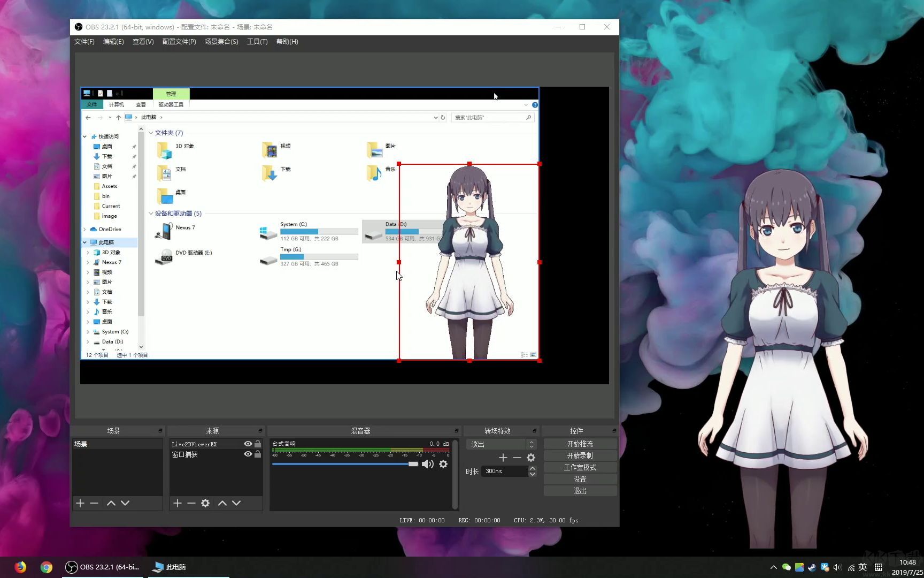Move the selected source up in 来源
The image size is (924, 578).
pyautogui.click(x=222, y=503)
